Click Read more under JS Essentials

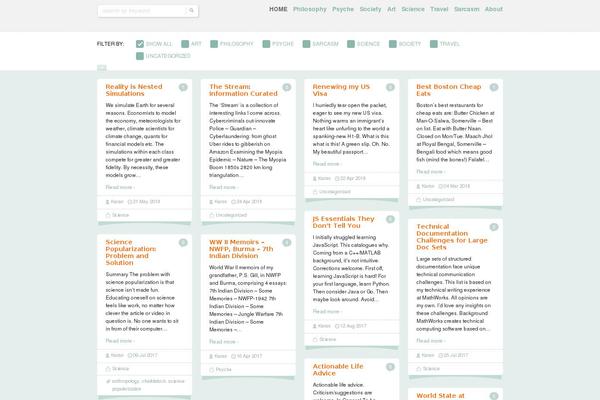pyautogui.click(x=327, y=312)
